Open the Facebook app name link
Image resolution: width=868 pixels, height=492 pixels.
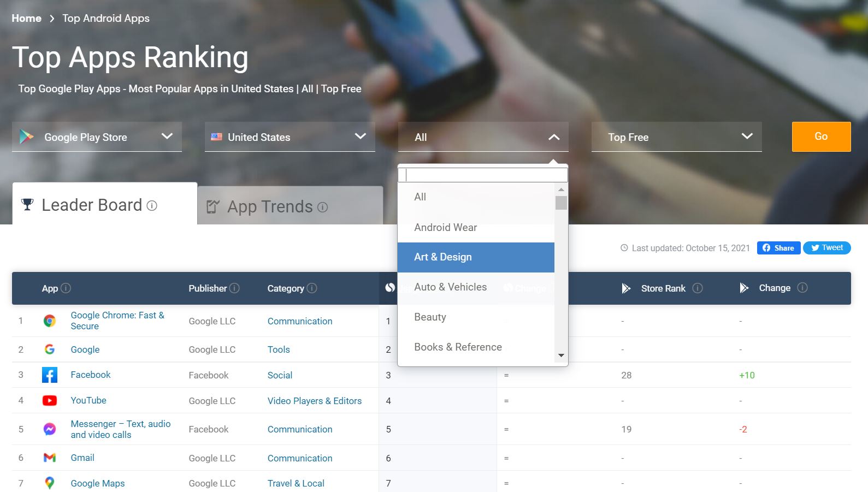[x=91, y=375]
